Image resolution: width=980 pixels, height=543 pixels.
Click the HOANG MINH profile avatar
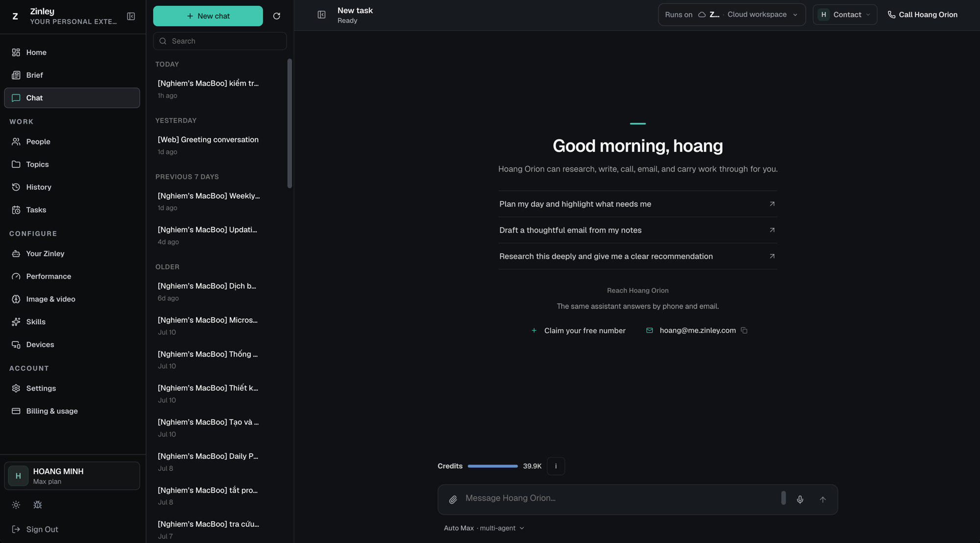coord(18,476)
